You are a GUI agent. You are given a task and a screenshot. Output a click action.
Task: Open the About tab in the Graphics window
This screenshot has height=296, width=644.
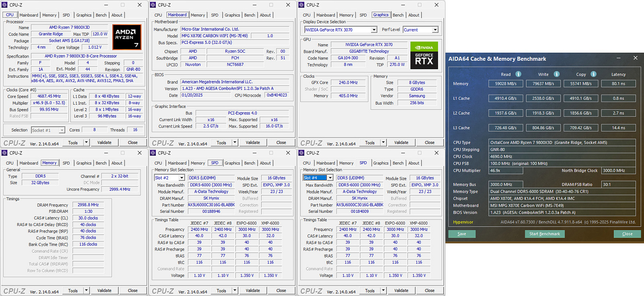[414, 15]
